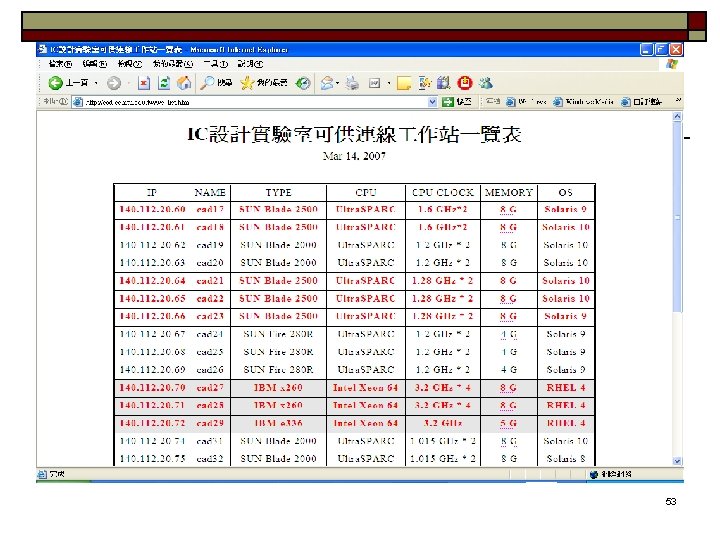Click type cell IBM e336
This screenshot has height=540, width=720.
coord(278,423)
